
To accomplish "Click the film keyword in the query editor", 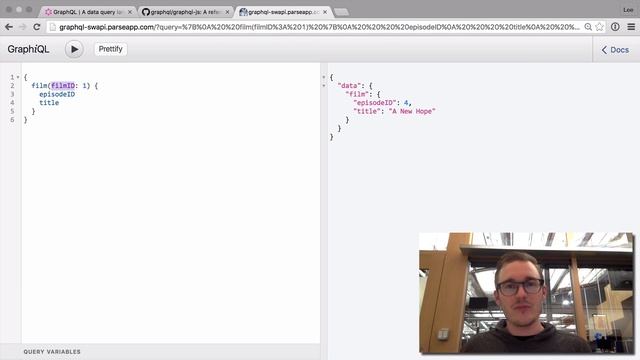I will [x=39, y=86].
